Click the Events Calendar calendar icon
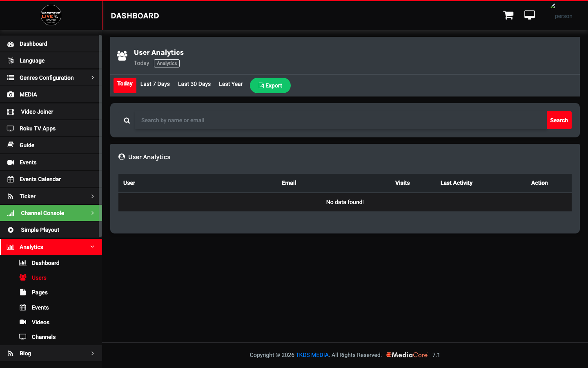Image resolution: width=588 pixels, height=368 pixels. [x=11, y=179]
